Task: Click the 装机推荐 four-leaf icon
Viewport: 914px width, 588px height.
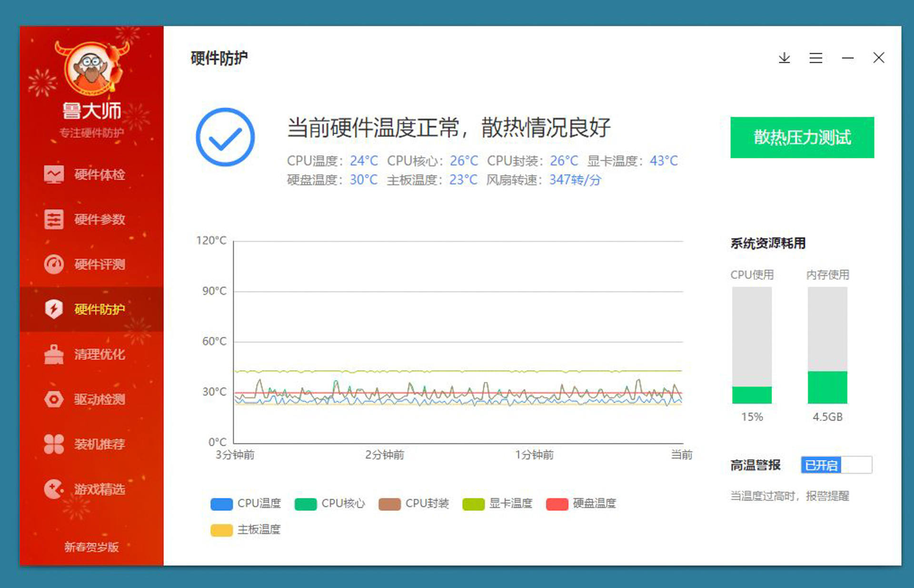Action: (x=54, y=444)
